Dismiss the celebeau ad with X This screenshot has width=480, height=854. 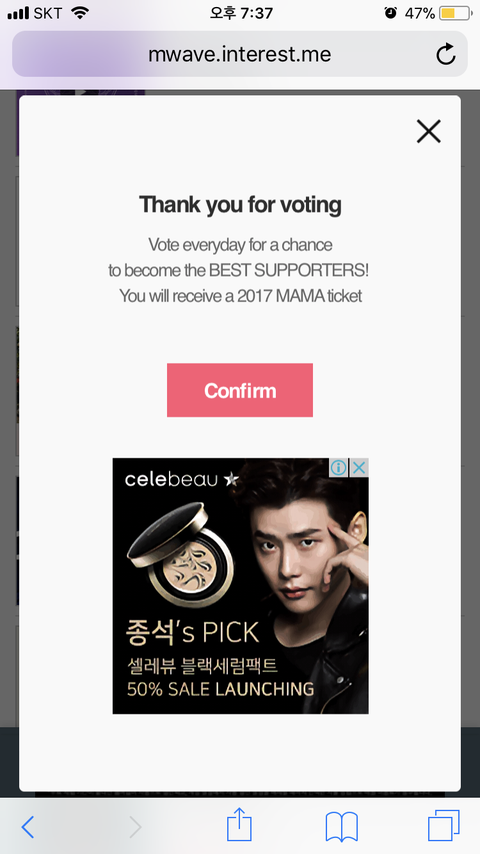point(358,467)
